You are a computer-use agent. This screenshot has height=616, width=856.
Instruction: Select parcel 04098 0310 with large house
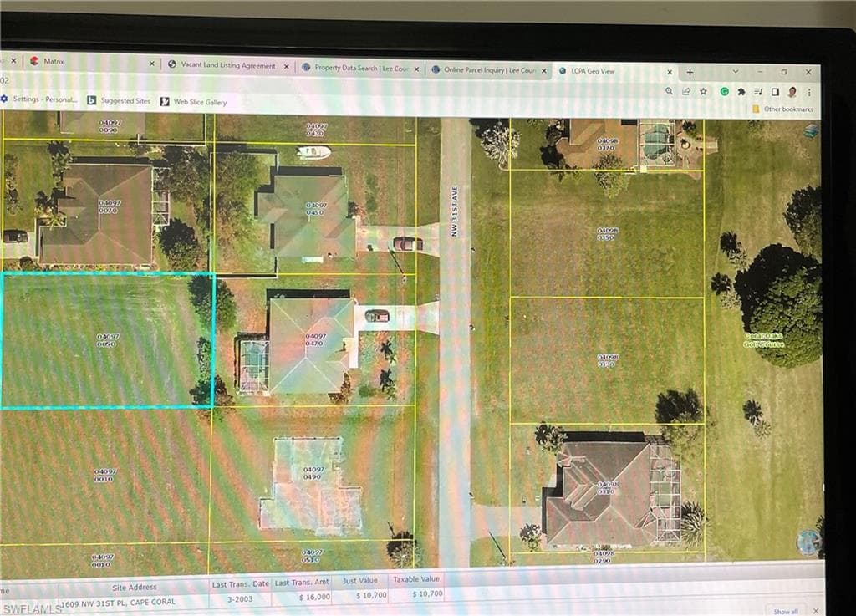click(608, 488)
